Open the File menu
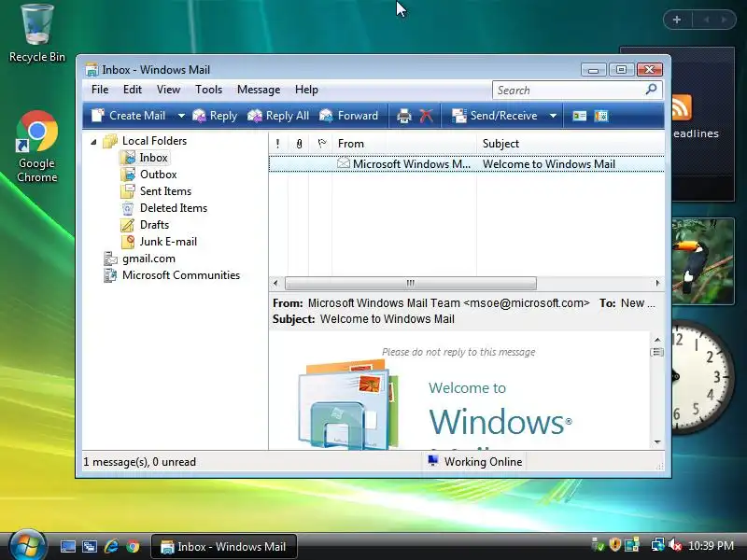The height and width of the screenshot is (560, 747). click(x=100, y=90)
